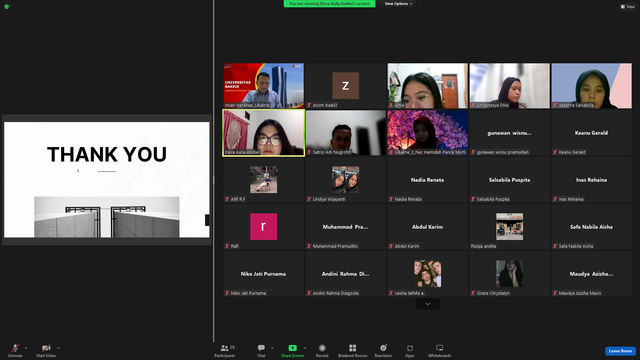Screen dimensions: 640x360
Task: Expand chat options arrow next to Chat
Action: (272, 348)
